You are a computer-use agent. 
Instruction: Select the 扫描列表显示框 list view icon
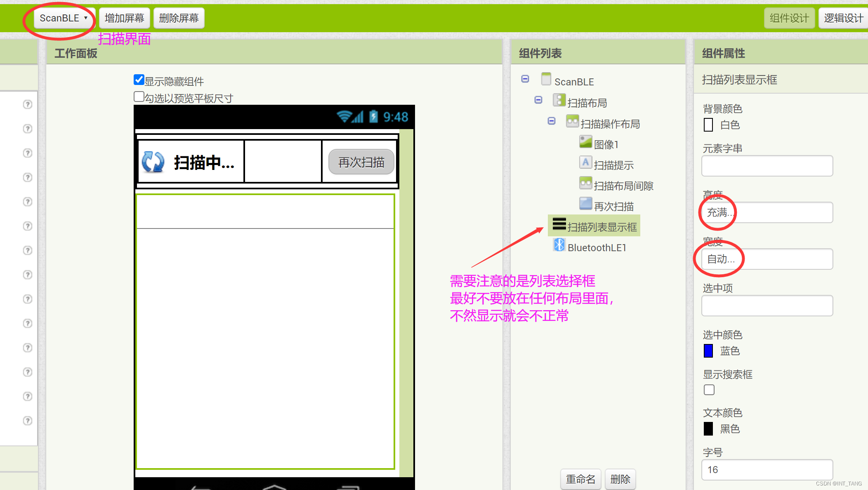pos(559,225)
